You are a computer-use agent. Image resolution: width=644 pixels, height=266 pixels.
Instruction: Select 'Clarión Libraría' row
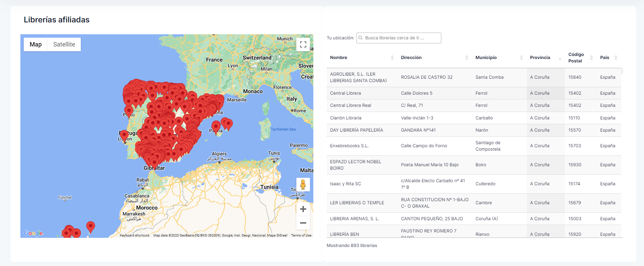pyautogui.click(x=474, y=118)
